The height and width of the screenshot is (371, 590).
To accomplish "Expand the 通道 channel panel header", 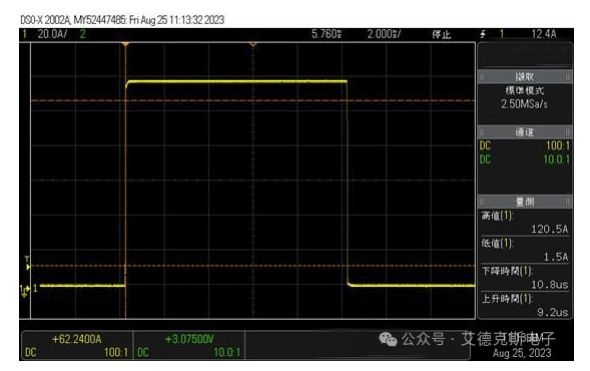I will (525, 132).
